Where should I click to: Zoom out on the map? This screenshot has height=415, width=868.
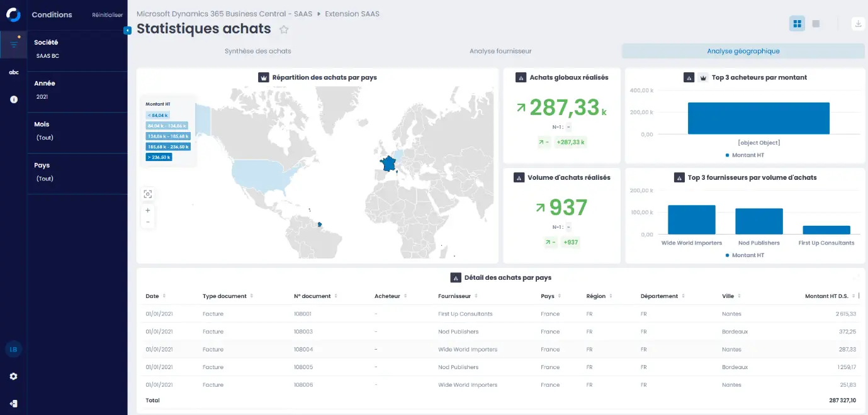click(x=148, y=222)
